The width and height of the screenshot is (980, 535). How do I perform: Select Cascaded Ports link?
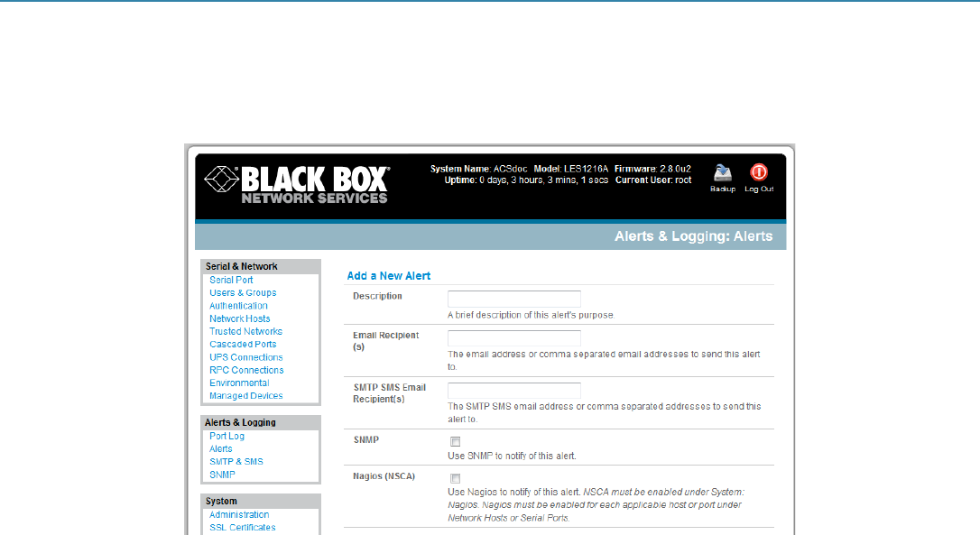243,345
